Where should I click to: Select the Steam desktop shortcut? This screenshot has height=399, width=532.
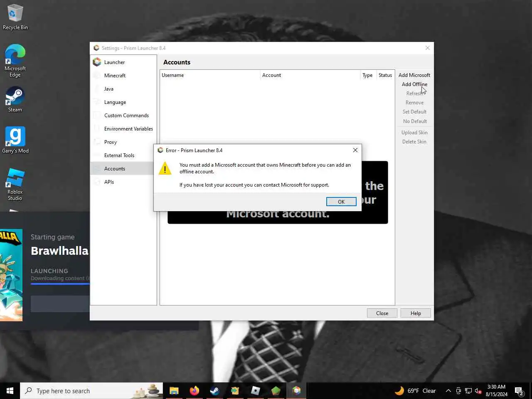click(x=15, y=99)
